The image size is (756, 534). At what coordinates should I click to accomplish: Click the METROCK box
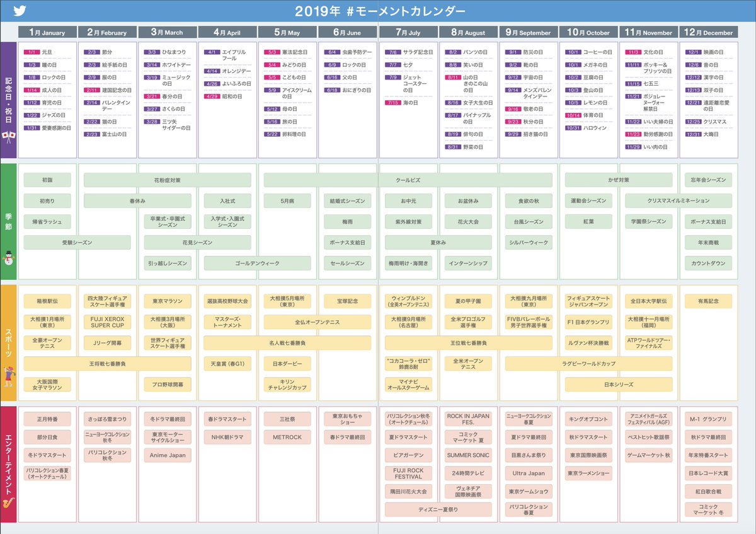(287, 437)
